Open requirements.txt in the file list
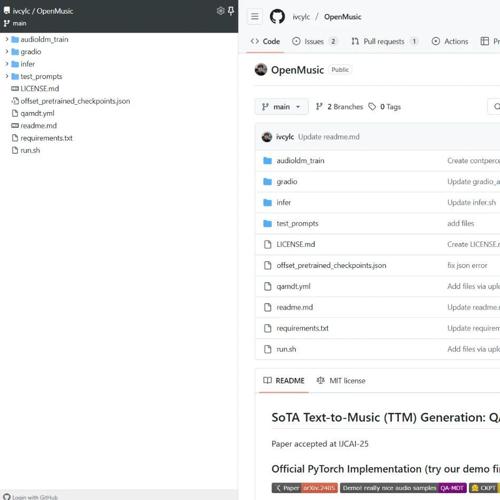This screenshot has width=500, height=500. (x=302, y=328)
